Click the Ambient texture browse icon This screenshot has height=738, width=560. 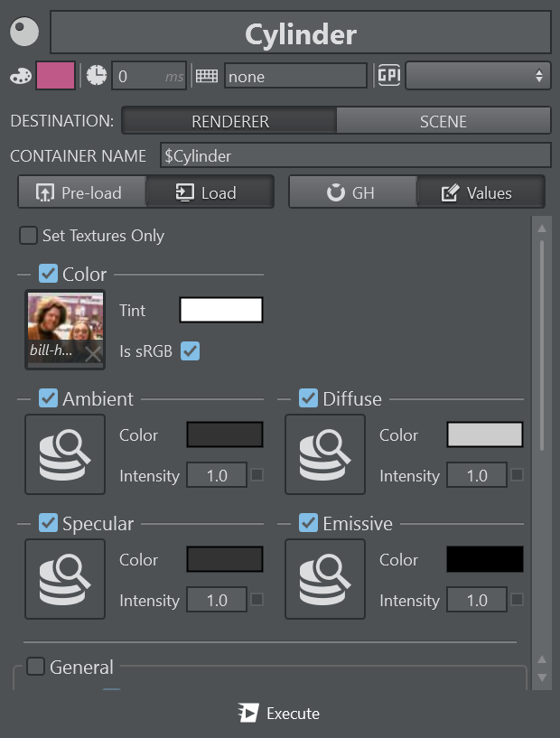click(65, 454)
